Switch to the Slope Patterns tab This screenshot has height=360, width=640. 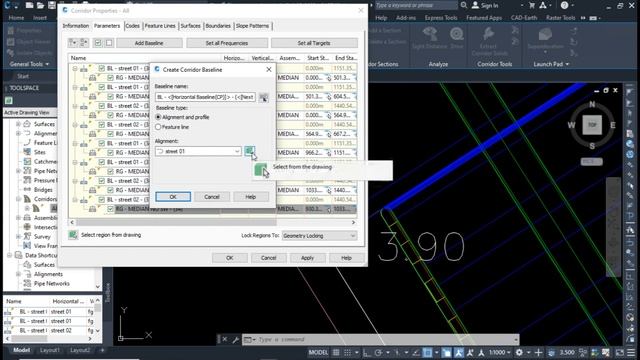[x=252, y=26]
